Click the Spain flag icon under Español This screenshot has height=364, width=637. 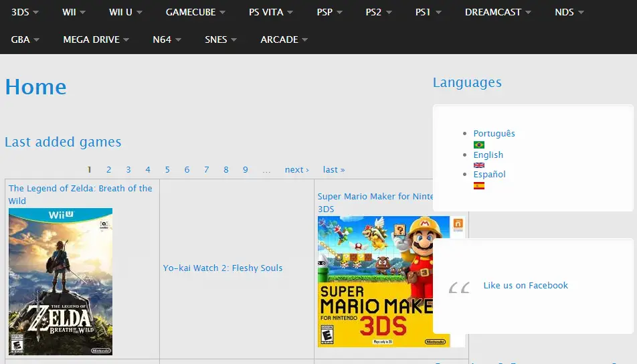479,185
